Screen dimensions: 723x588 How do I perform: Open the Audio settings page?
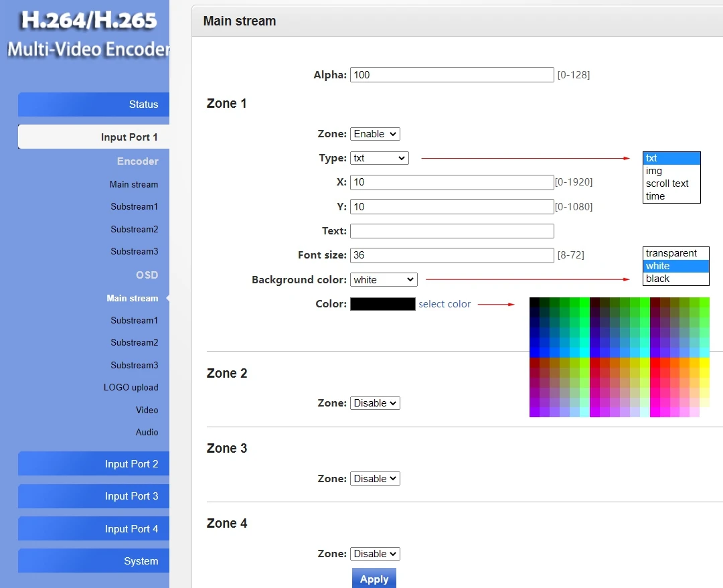coord(147,432)
